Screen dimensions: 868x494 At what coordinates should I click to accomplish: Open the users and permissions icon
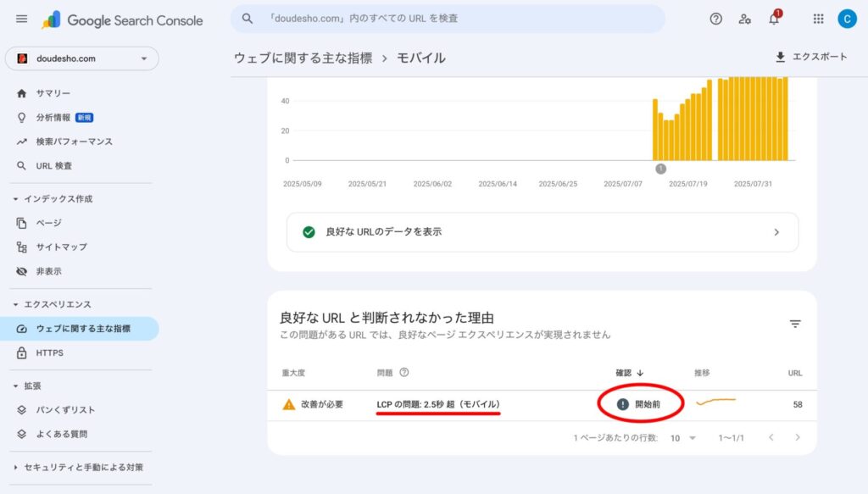(x=744, y=19)
